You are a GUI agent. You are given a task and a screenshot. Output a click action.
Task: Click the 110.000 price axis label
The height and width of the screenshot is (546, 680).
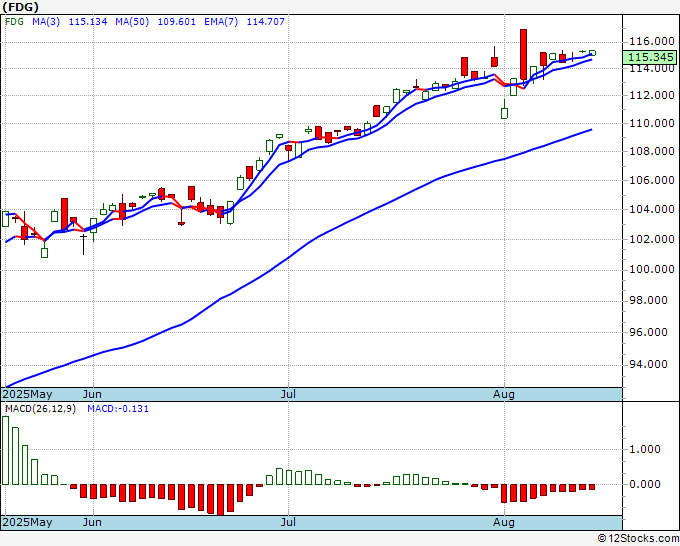pos(652,124)
